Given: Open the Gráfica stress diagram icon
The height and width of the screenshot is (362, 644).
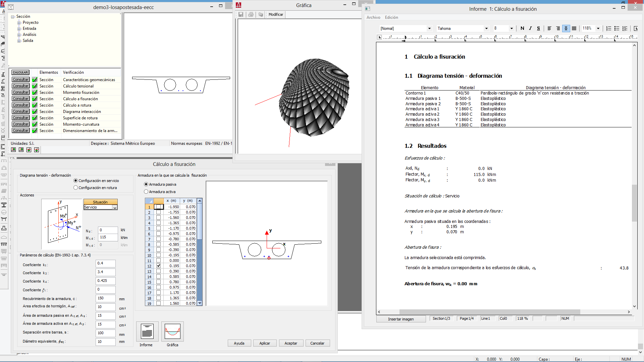Looking at the screenshot, I should 172,331.
